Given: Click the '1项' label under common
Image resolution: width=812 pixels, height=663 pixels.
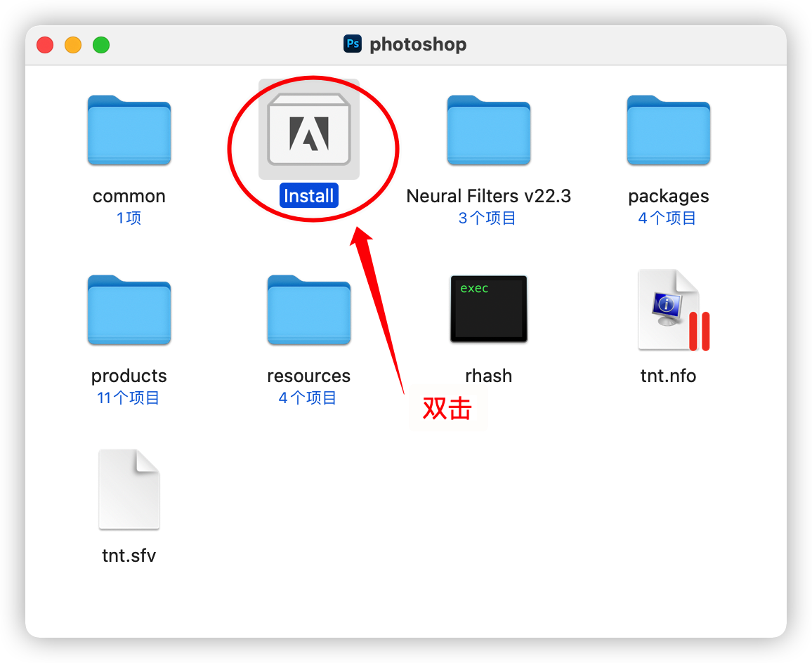Looking at the screenshot, I should 129,218.
